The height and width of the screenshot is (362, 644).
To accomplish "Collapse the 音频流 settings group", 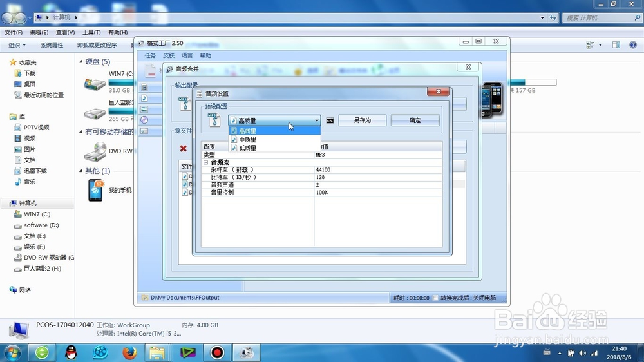I will (x=206, y=162).
